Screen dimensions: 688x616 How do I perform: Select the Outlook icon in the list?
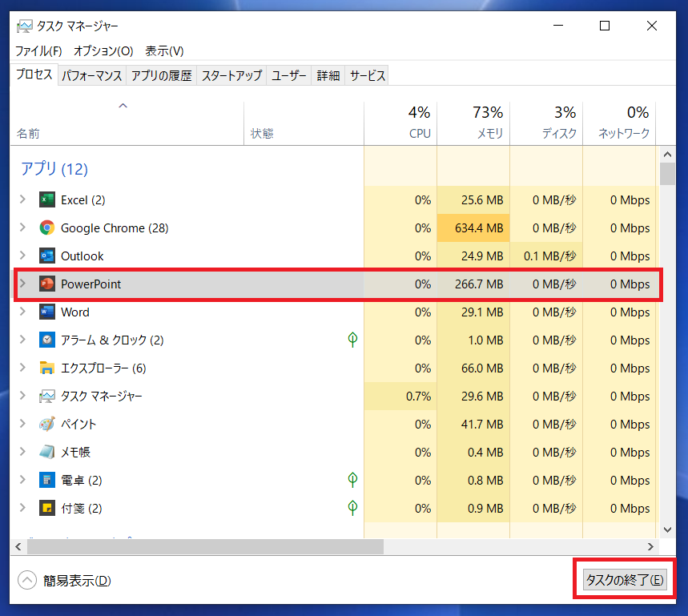tap(47, 256)
